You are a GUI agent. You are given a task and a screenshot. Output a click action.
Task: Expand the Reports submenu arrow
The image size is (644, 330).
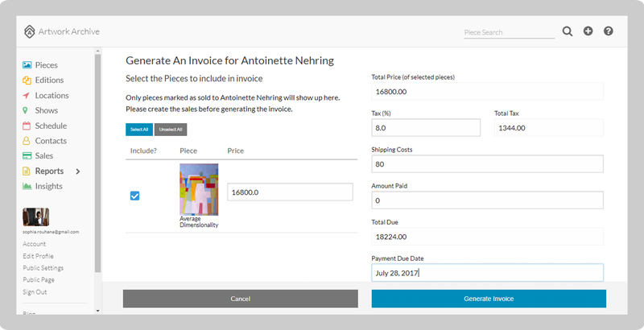78,171
